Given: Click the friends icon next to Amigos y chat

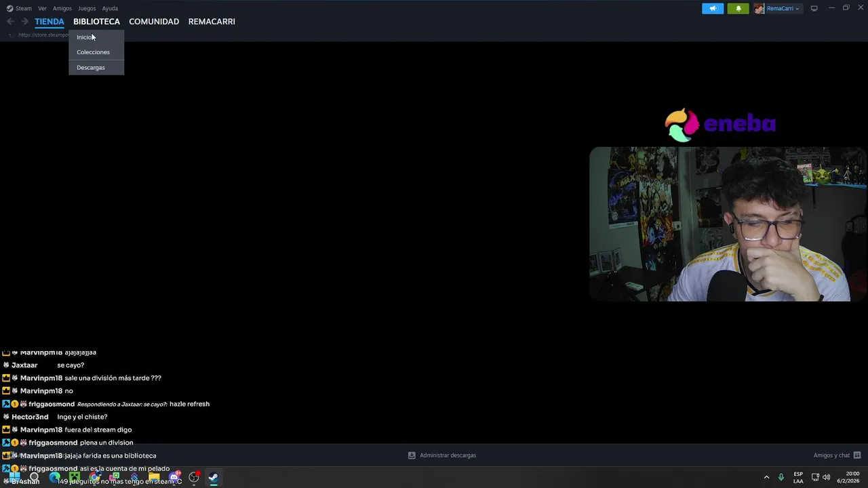Looking at the screenshot, I should pyautogui.click(x=857, y=455).
